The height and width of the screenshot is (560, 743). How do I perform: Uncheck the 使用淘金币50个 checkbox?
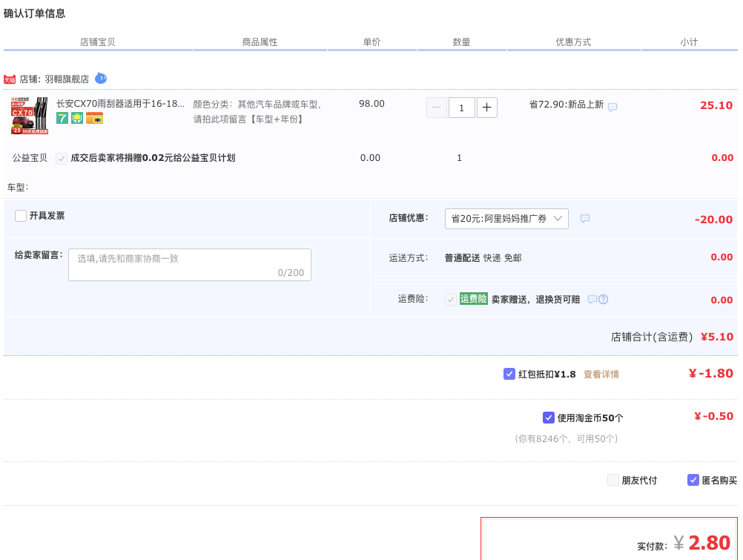point(548,418)
